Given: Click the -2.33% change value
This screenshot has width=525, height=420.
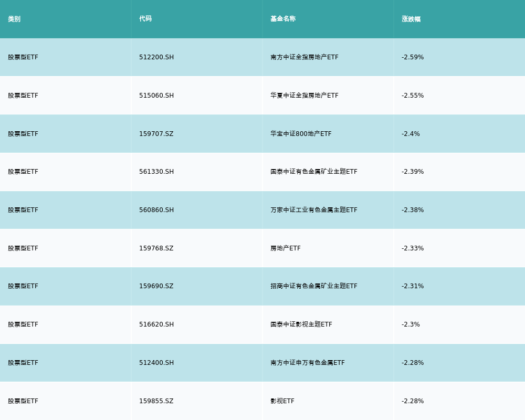Looking at the screenshot, I should [x=413, y=248].
